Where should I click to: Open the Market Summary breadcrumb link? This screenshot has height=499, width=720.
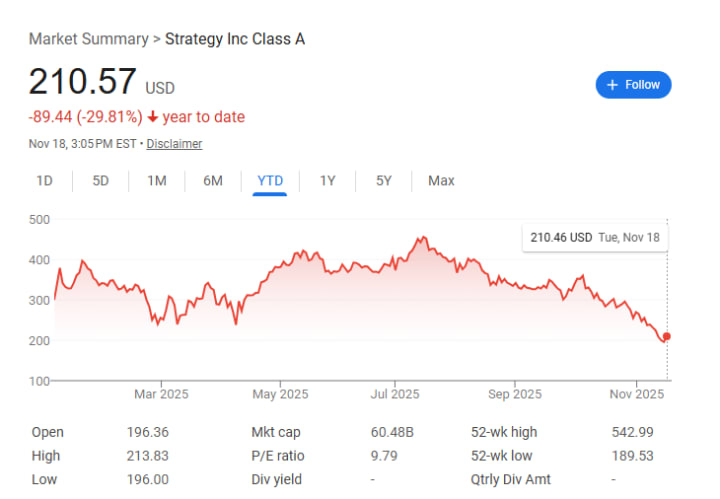[x=88, y=39]
